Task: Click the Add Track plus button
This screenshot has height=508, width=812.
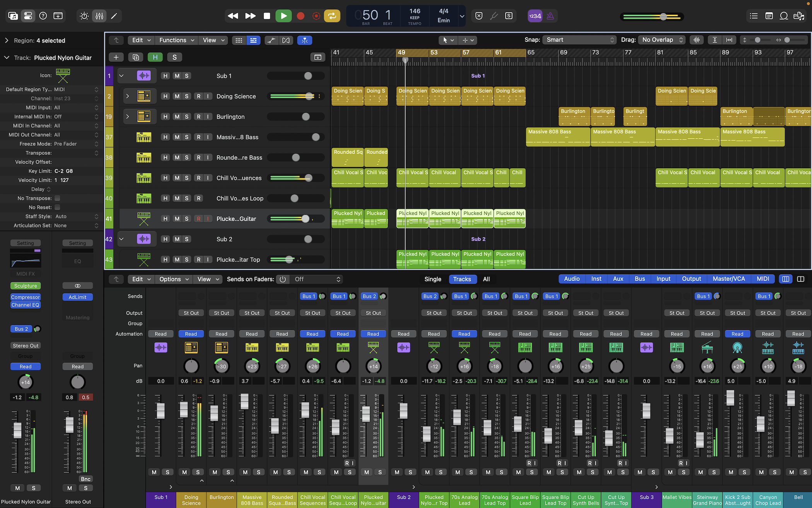Action: (116, 57)
